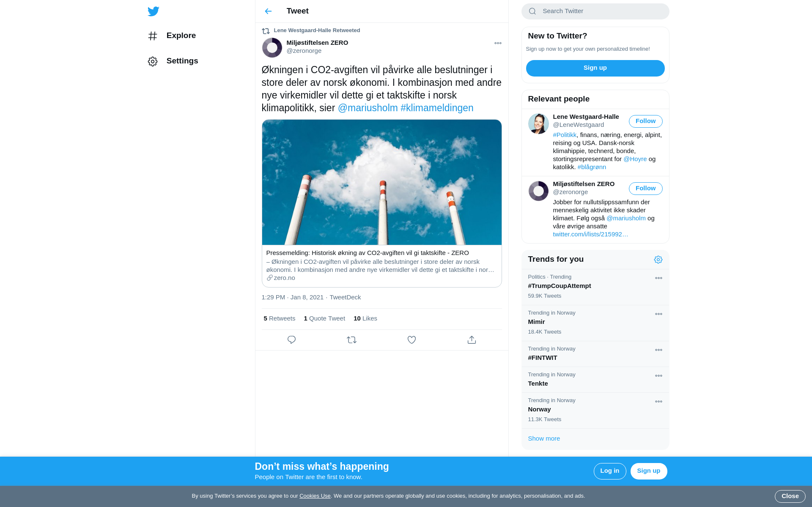
Task: Click the @LeneWestgaard handle
Action: (x=578, y=125)
